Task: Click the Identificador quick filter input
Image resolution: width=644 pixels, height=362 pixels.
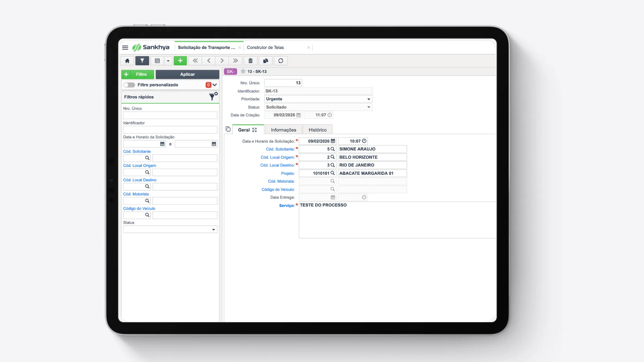Action: pyautogui.click(x=170, y=130)
